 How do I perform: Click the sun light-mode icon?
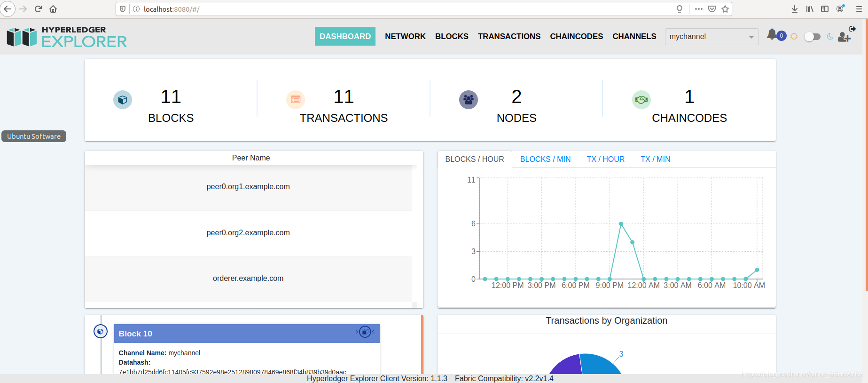coord(794,37)
